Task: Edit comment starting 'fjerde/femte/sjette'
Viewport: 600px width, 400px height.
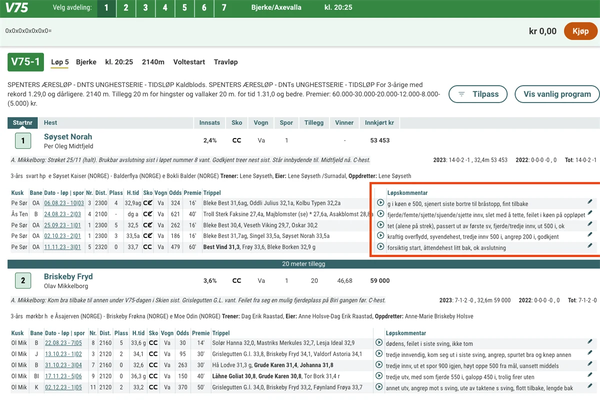Action: coord(590,213)
